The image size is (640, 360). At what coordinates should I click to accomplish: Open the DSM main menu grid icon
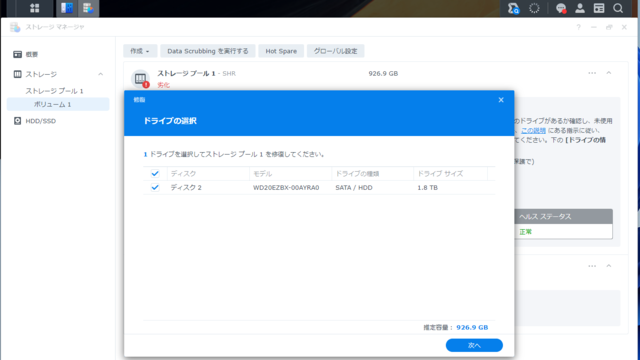tap(35, 8)
